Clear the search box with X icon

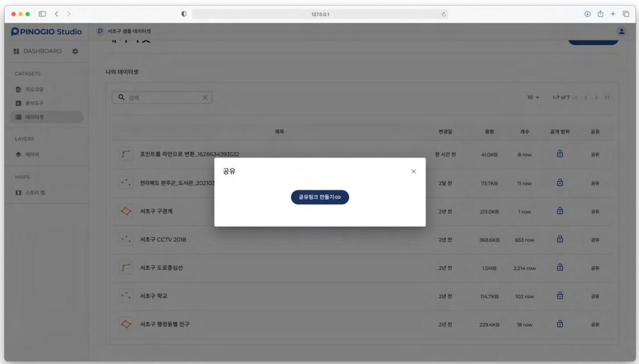point(205,97)
